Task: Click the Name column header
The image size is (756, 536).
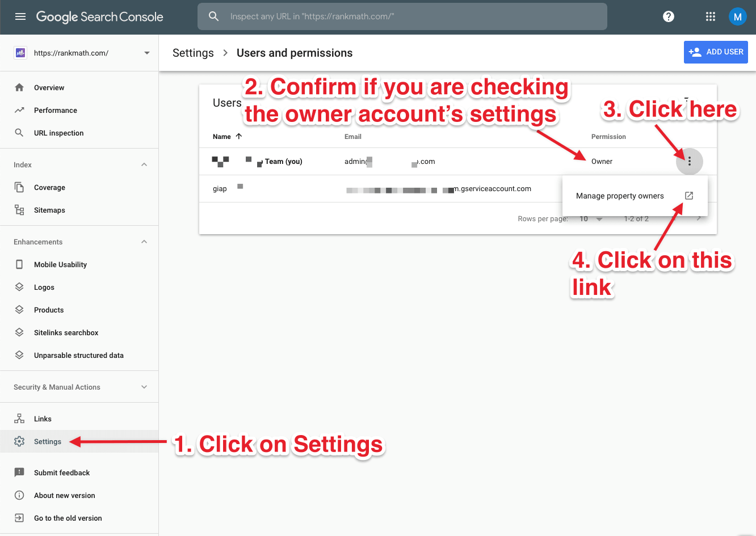Action: tap(222, 137)
